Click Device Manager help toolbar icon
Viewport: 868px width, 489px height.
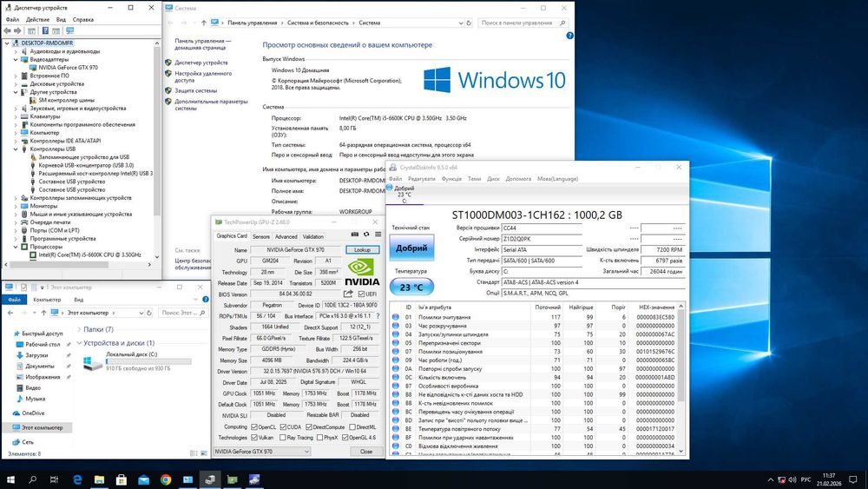point(45,30)
